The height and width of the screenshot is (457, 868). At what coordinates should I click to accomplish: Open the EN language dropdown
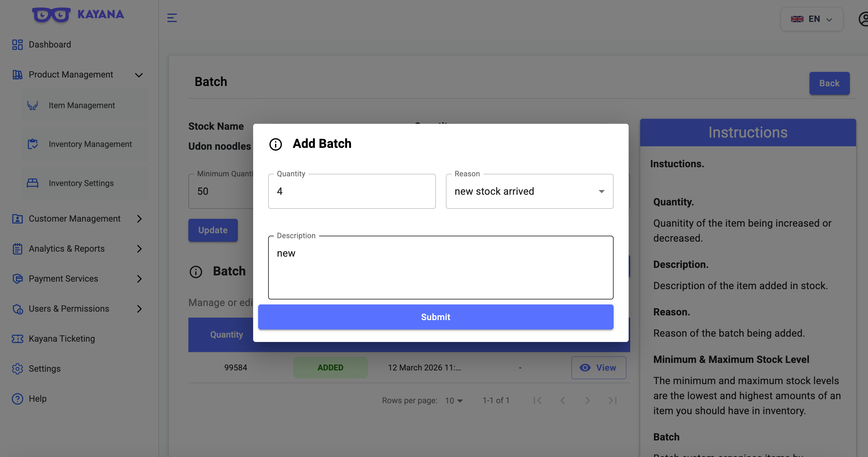click(811, 19)
